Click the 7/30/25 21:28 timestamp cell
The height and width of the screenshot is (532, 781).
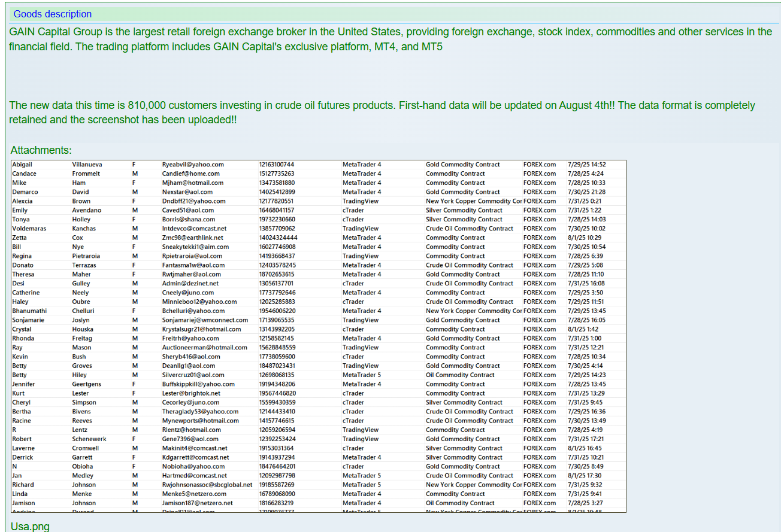pos(586,192)
